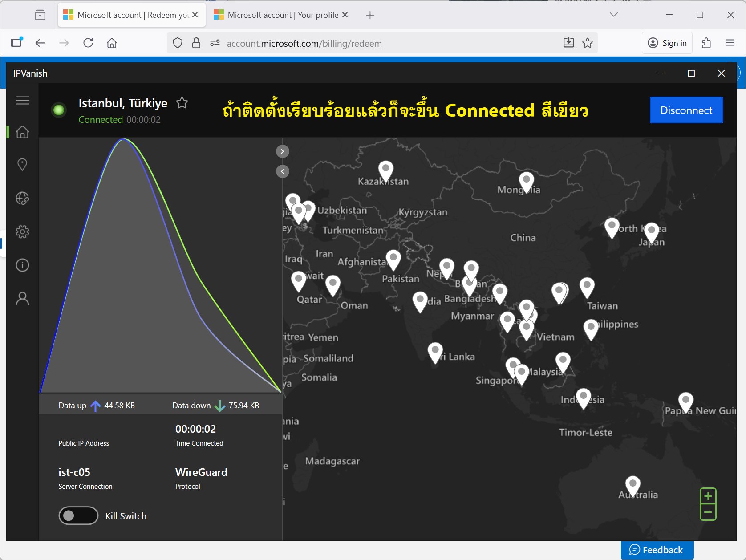Bookmark page with browser star icon
Screen dimensions: 746x560
click(x=588, y=43)
